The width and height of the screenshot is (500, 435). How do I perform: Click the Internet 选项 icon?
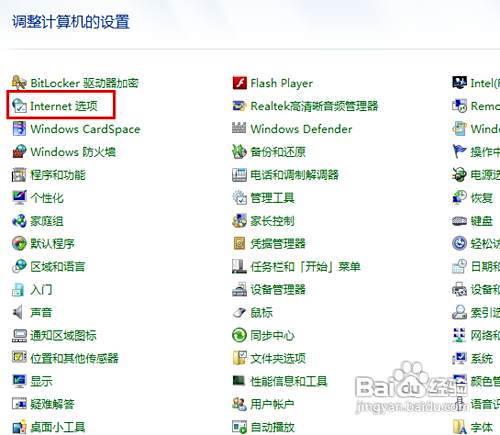[x=19, y=106]
